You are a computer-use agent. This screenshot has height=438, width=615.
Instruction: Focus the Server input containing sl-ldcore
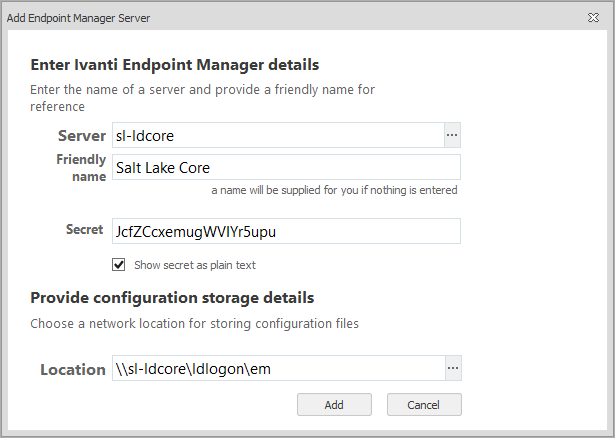point(276,135)
